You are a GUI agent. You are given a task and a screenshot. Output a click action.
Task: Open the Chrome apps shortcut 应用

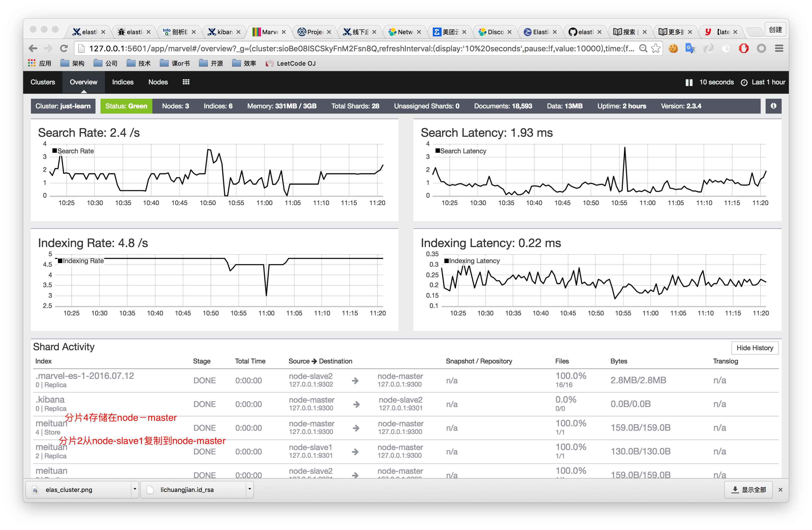pos(39,63)
